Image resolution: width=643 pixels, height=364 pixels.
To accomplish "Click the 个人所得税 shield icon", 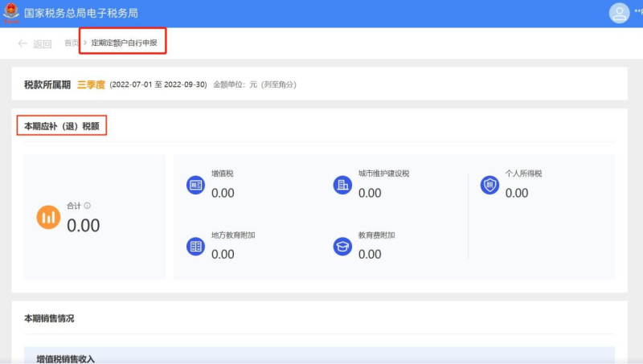I will click(x=489, y=185).
